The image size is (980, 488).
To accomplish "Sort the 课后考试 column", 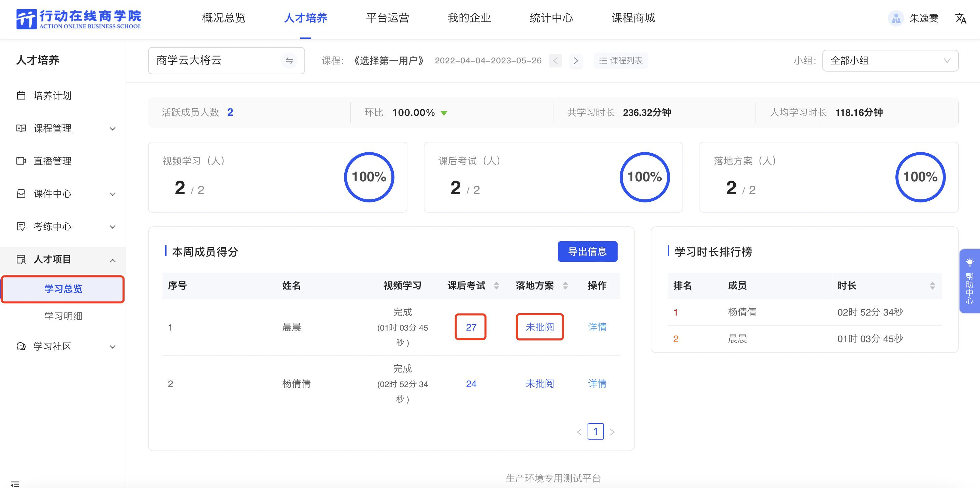I will click(496, 286).
